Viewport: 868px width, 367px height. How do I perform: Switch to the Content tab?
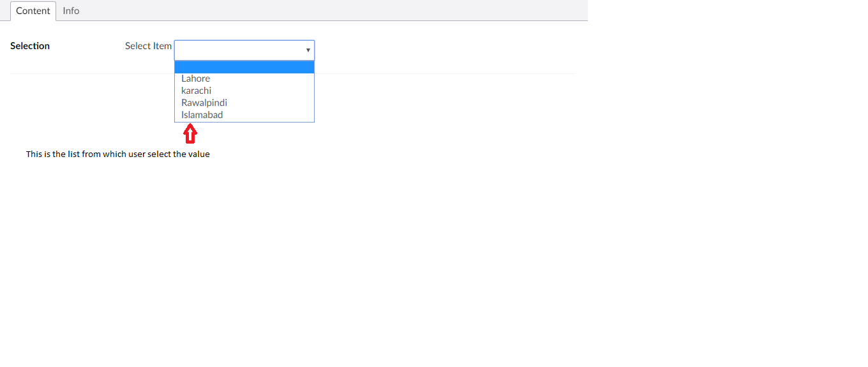pos(33,11)
